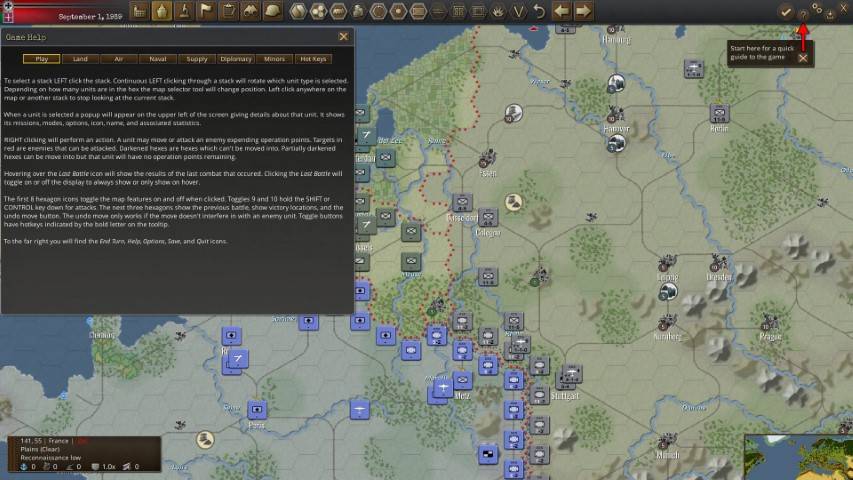Click the minimap in bottom-right corner
Image resolution: width=853 pixels, height=480 pixels.
(798, 458)
